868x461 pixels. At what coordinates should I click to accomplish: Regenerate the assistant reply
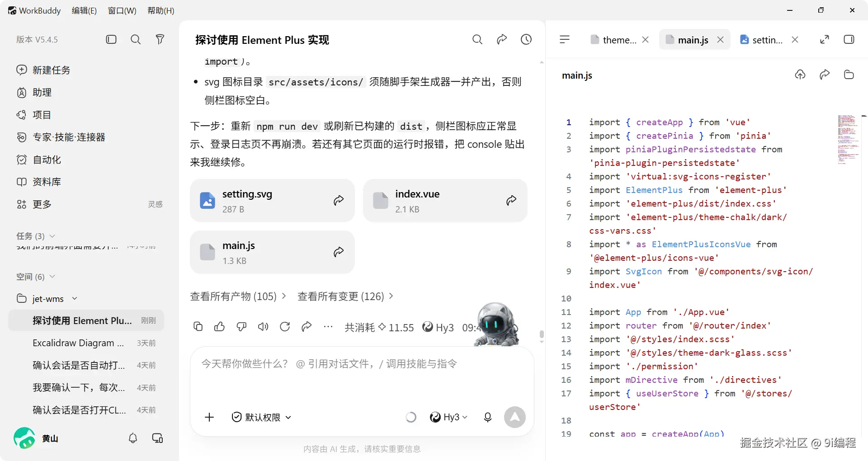285,327
